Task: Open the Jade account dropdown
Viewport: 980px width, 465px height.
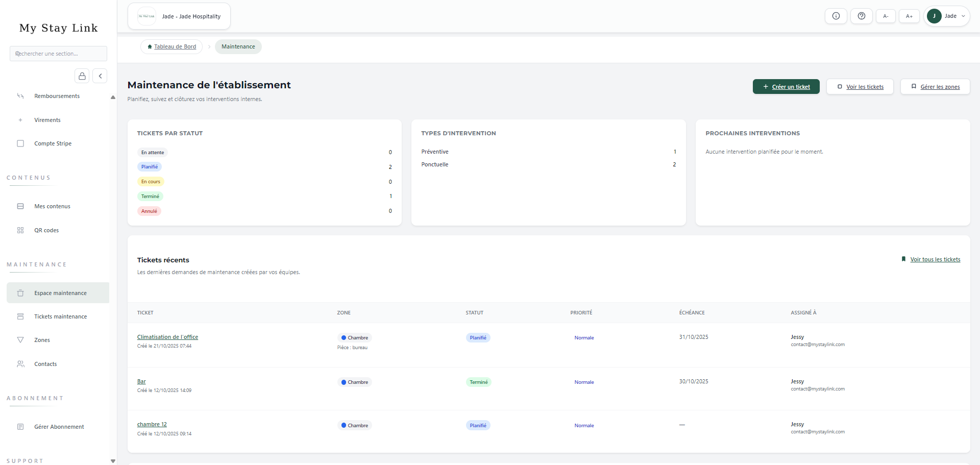Action: coord(947,16)
